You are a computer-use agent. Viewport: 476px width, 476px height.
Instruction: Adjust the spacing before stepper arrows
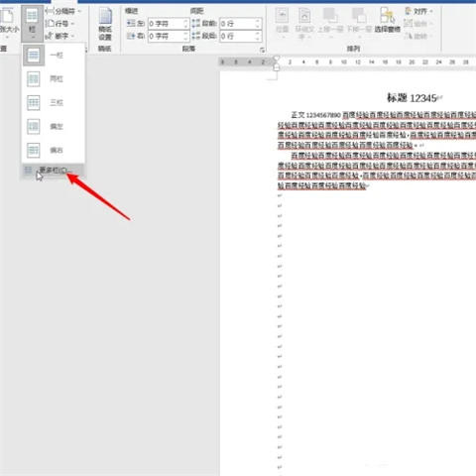point(258,24)
